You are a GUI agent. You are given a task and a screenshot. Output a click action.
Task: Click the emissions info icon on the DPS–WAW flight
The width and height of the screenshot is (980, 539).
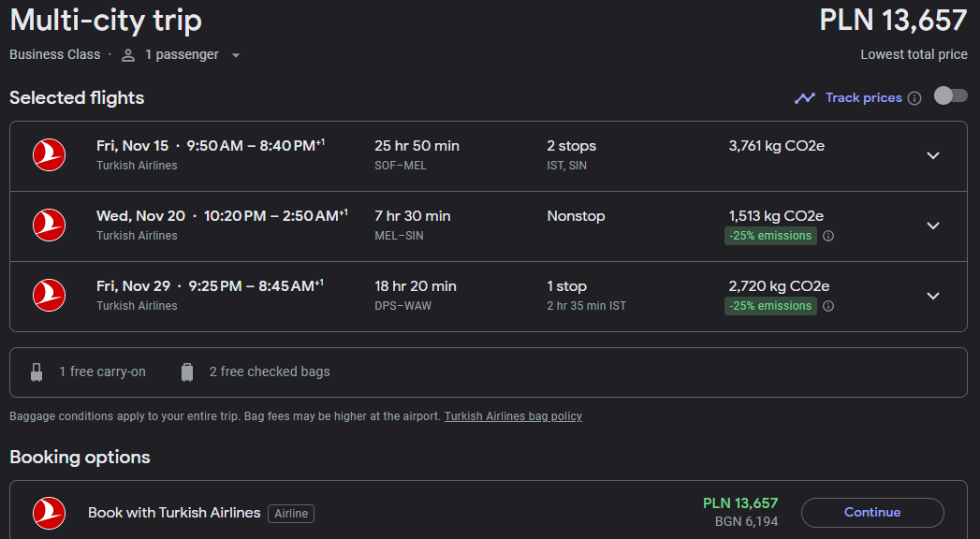828,306
